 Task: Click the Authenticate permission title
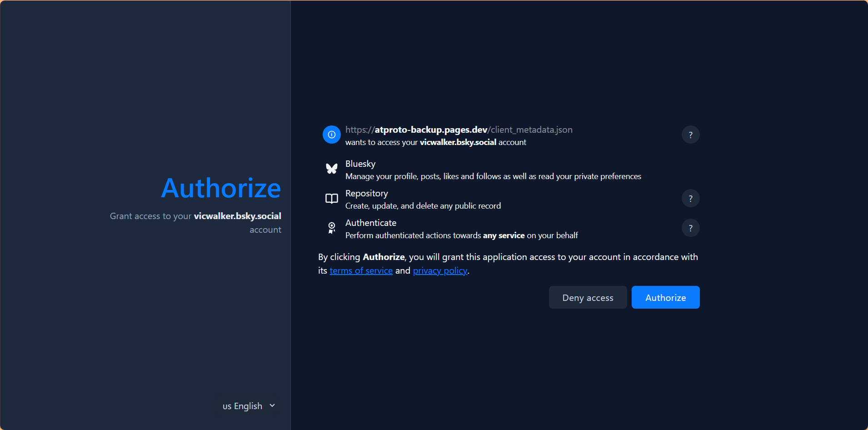(x=370, y=223)
